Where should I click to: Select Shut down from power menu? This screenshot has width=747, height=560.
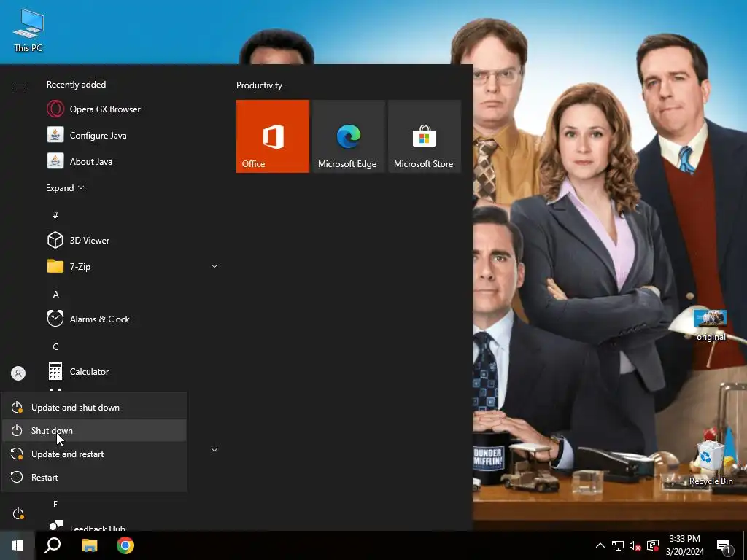[x=94, y=430]
